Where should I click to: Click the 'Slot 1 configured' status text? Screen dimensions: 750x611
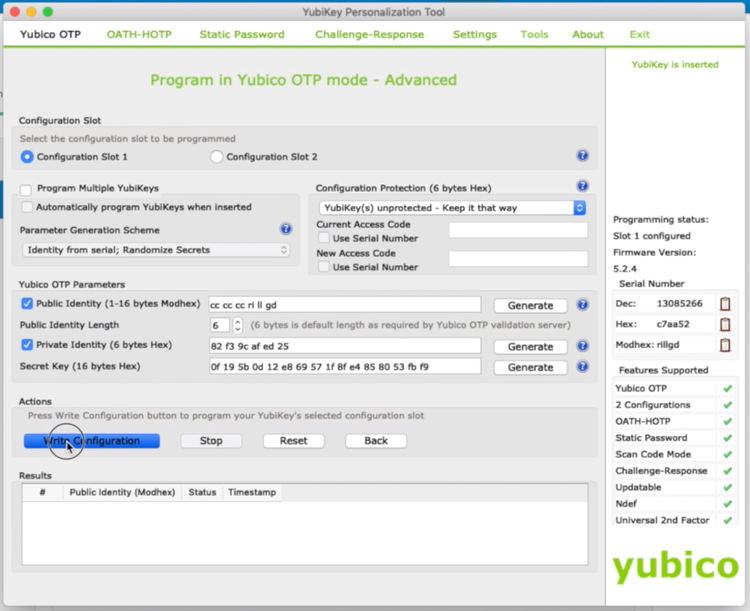[x=651, y=236]
